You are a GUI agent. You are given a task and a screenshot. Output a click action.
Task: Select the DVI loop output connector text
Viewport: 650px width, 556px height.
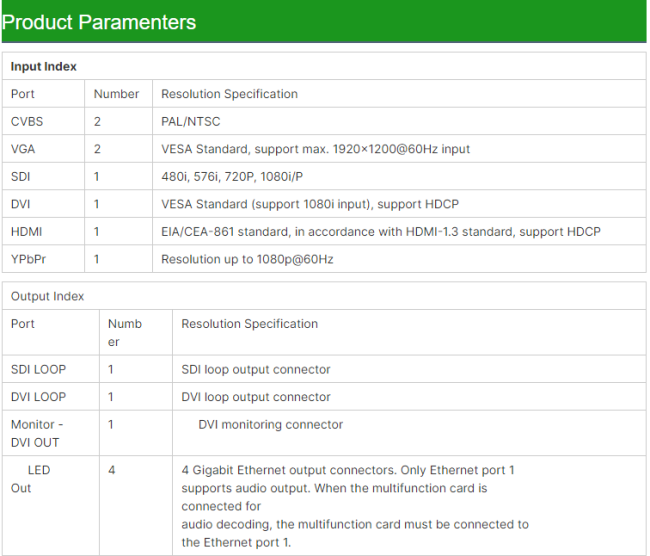256,397
